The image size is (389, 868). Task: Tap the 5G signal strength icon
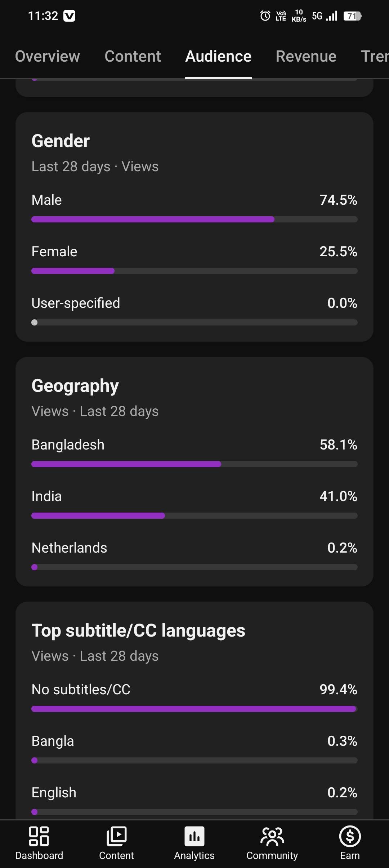pyautogui.click(x=325, y=16)
